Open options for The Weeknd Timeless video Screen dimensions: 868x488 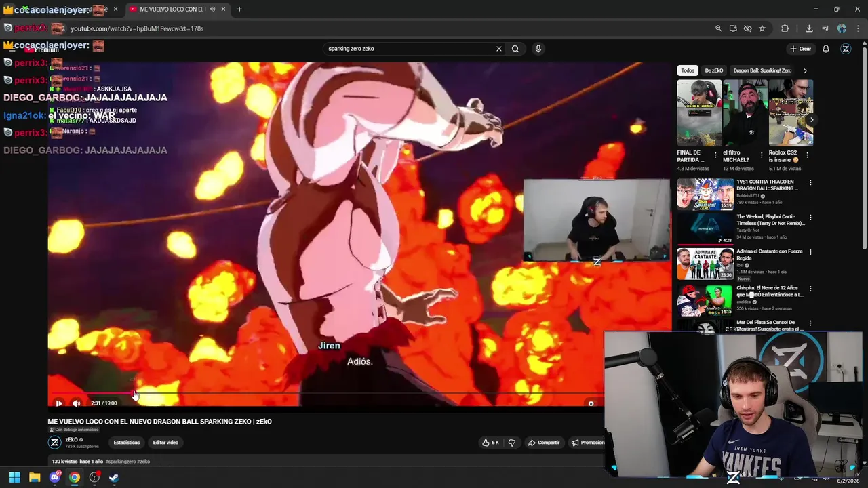810,218
